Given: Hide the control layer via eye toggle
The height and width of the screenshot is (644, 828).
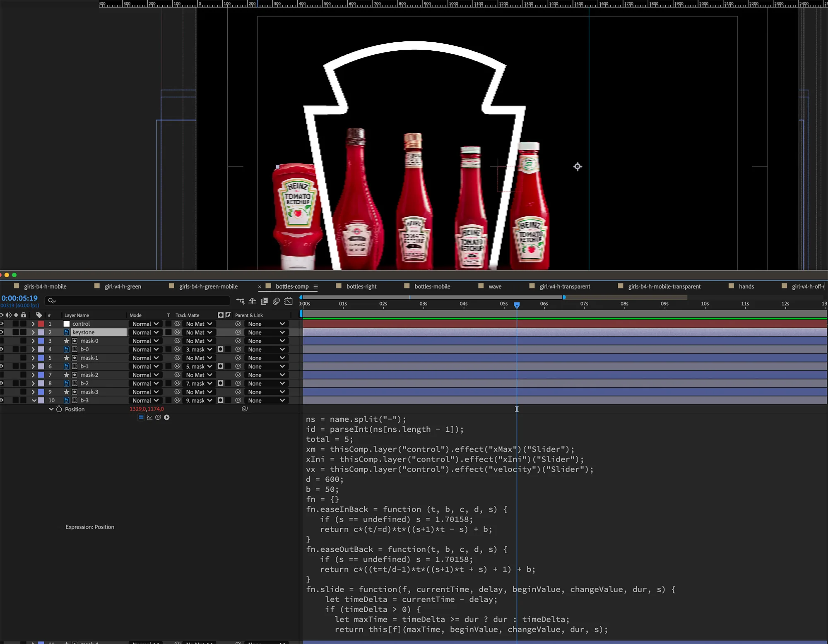Looking at the screenshot, I should tap(2, 324).
